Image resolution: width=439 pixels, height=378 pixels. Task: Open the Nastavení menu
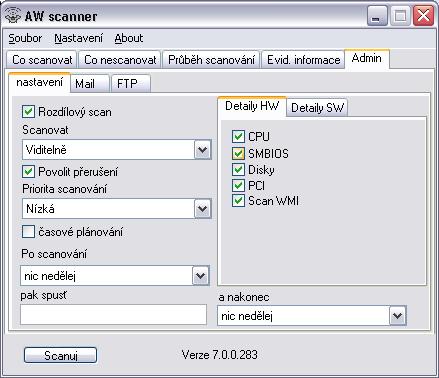tap(79, 38)
